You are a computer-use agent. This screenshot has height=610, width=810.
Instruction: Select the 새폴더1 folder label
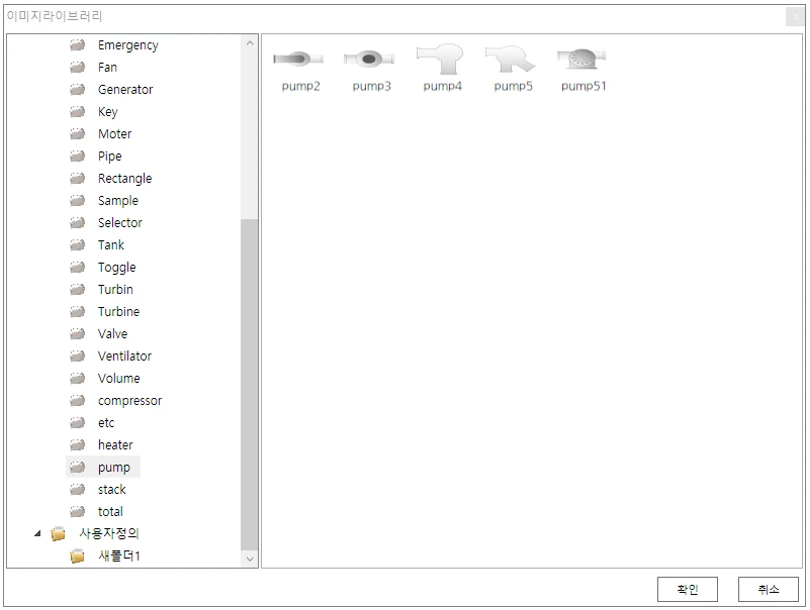pos(119,556)
